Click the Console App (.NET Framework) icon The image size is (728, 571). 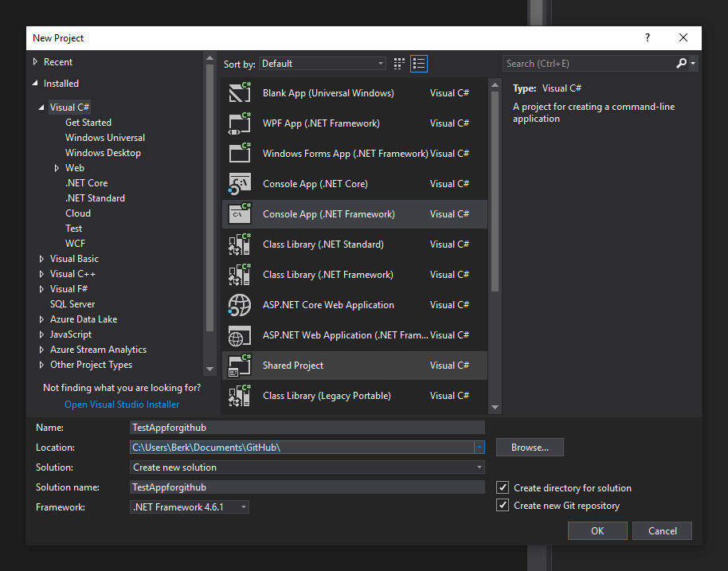(x=240, y=213)
